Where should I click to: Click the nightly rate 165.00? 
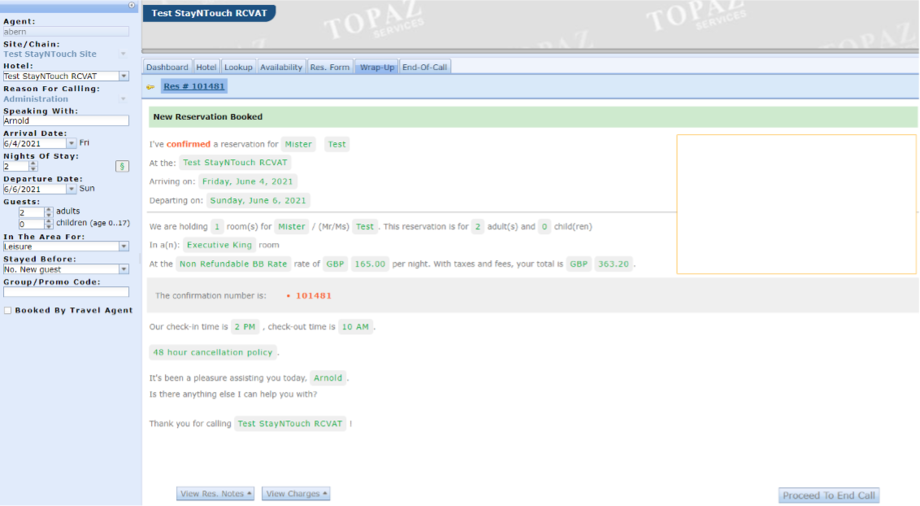(370, 264)
